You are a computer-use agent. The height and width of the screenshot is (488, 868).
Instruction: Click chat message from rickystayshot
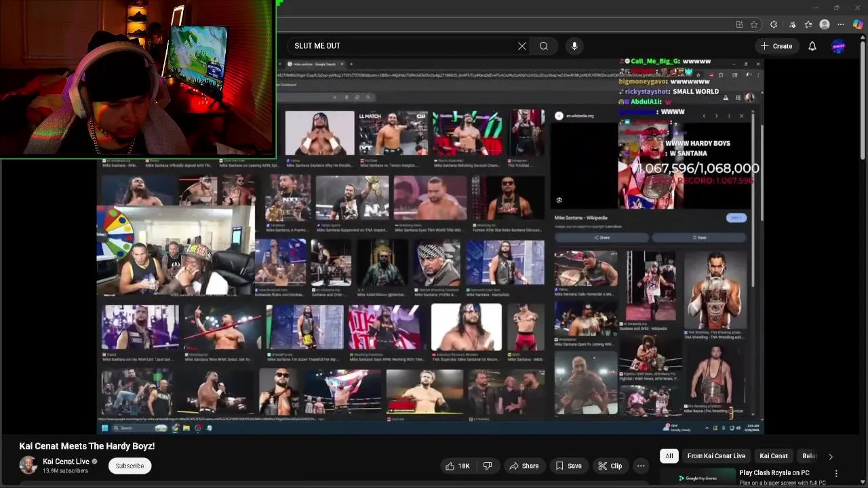click(x=668, y=91)
